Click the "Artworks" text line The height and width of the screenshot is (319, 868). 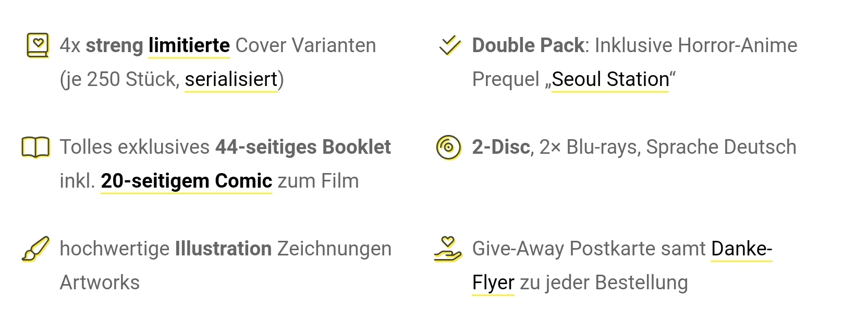coord(100,283)
